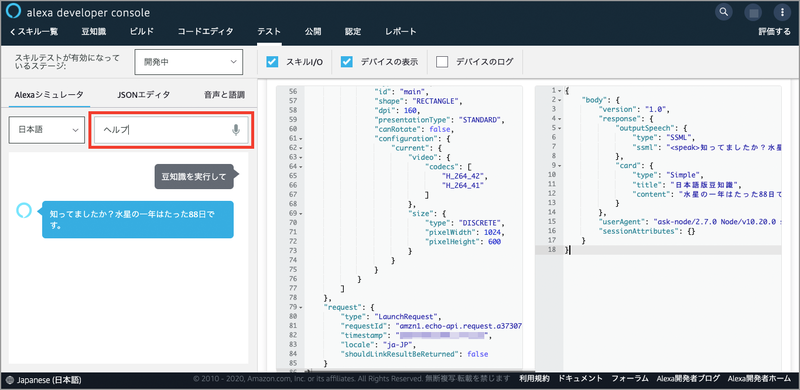Open the フォーラム footer link
Image resolution: width=800 pixels, height=390 pixels.
pos(630,379)
